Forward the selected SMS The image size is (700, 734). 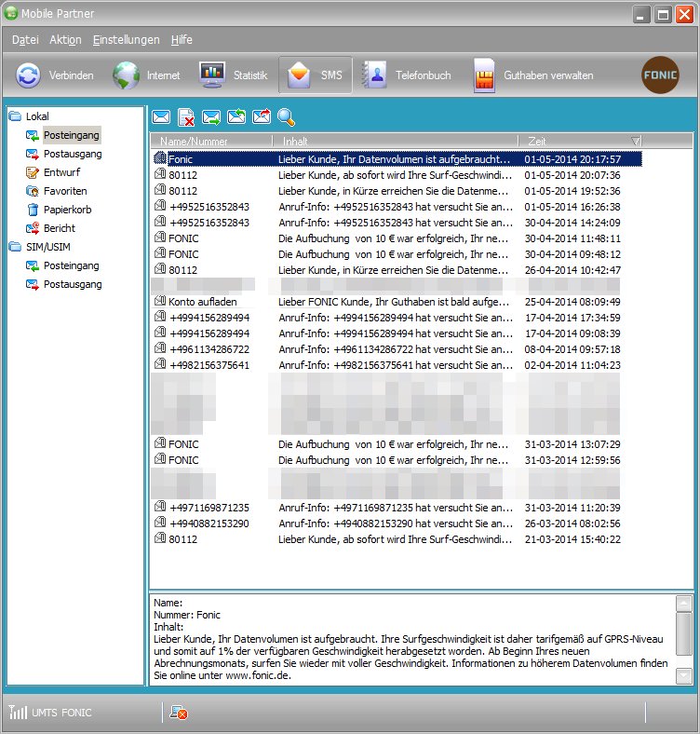(262, 116)
